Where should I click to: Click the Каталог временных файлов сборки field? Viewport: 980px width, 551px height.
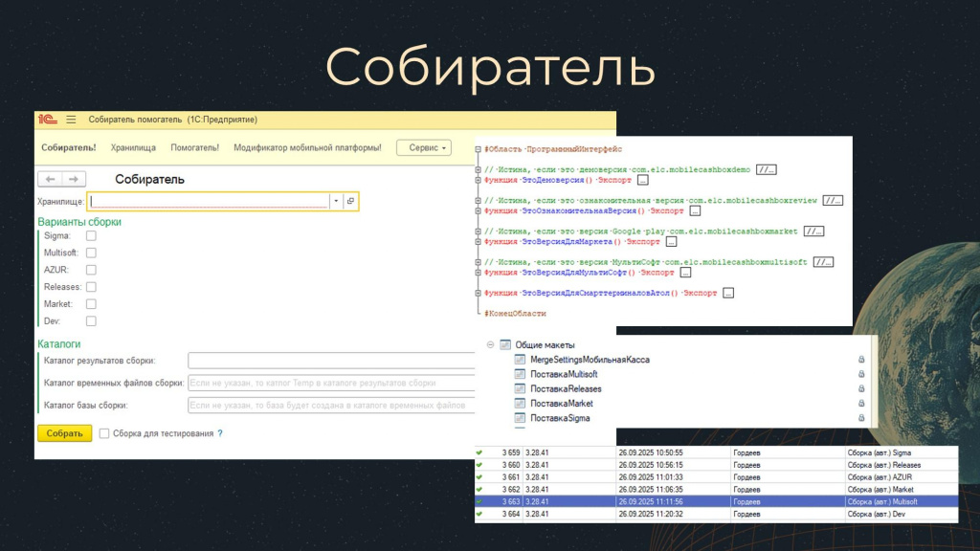(331, 383)
